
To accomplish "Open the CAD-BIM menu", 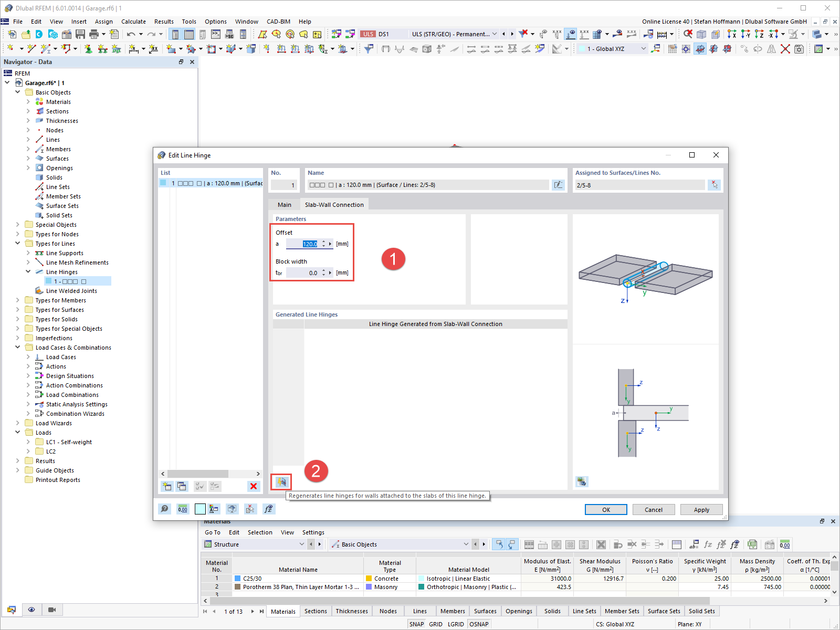I will pos(278,22).
